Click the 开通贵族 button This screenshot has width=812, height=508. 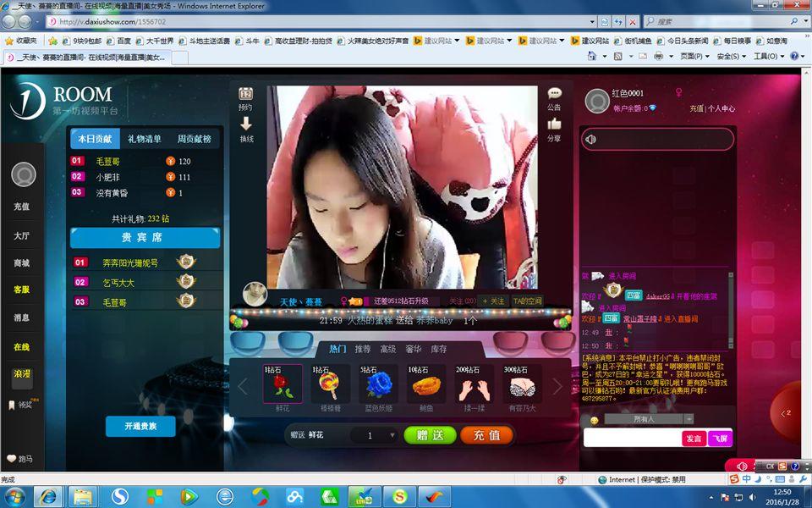140,426
